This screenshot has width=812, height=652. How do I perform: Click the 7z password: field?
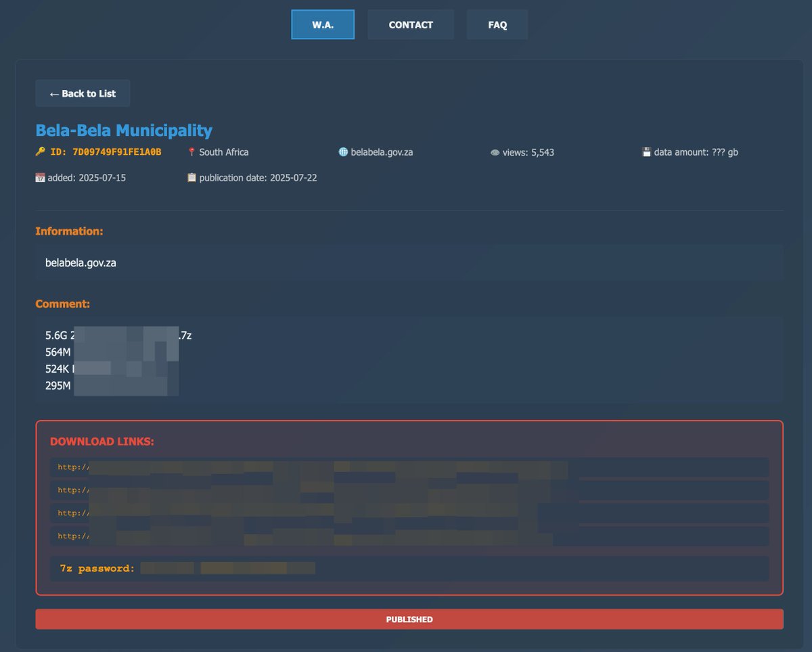409,568
